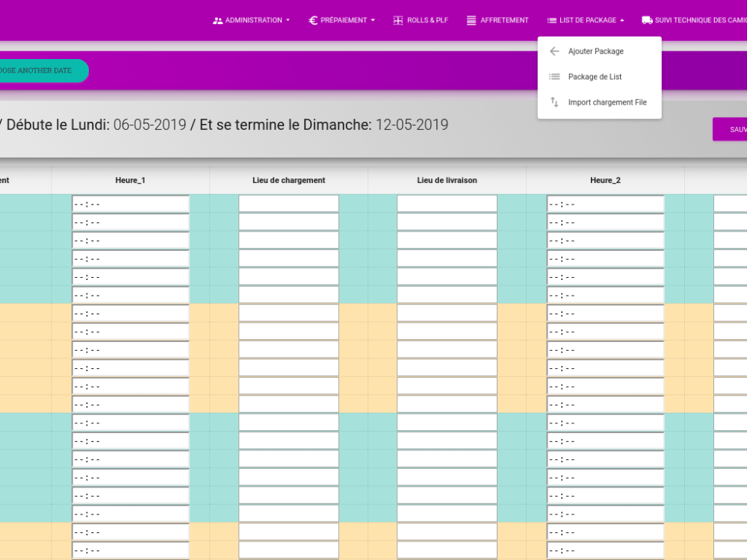The width and height of the screenshot is (747, 560).
Task: Click the Administration people icon
Action: click(x=217, y=20)
